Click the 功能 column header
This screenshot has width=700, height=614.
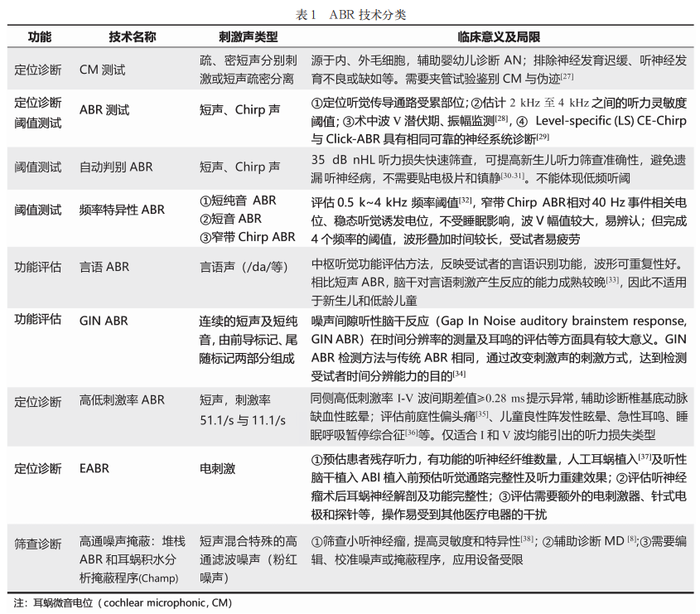[x=37, y=36]
